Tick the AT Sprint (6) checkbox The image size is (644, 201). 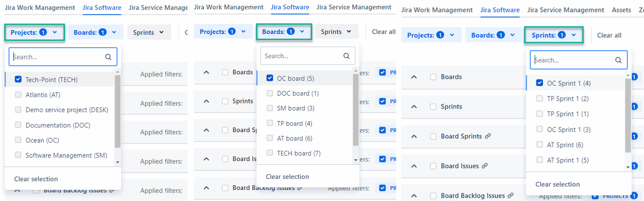click(x=539, y=145)
